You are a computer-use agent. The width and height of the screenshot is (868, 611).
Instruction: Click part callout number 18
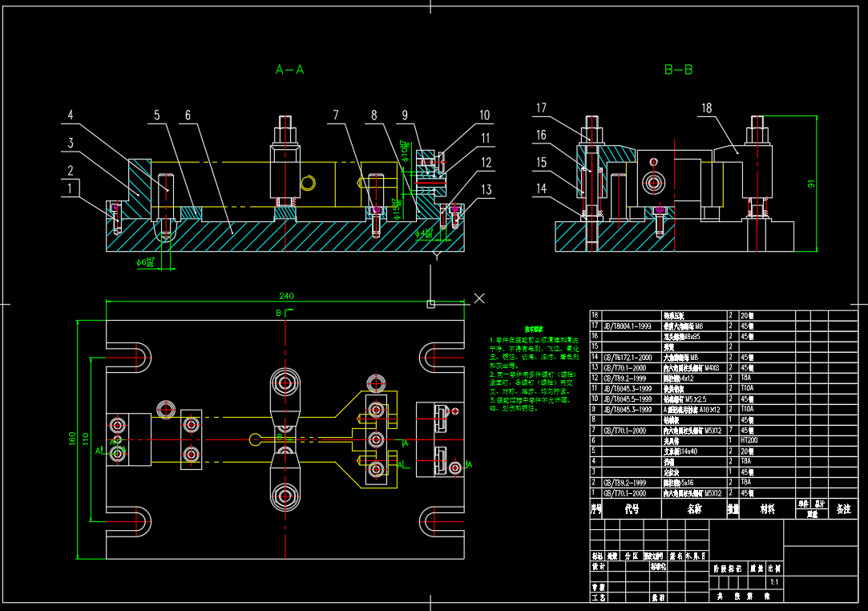point(705,109)
